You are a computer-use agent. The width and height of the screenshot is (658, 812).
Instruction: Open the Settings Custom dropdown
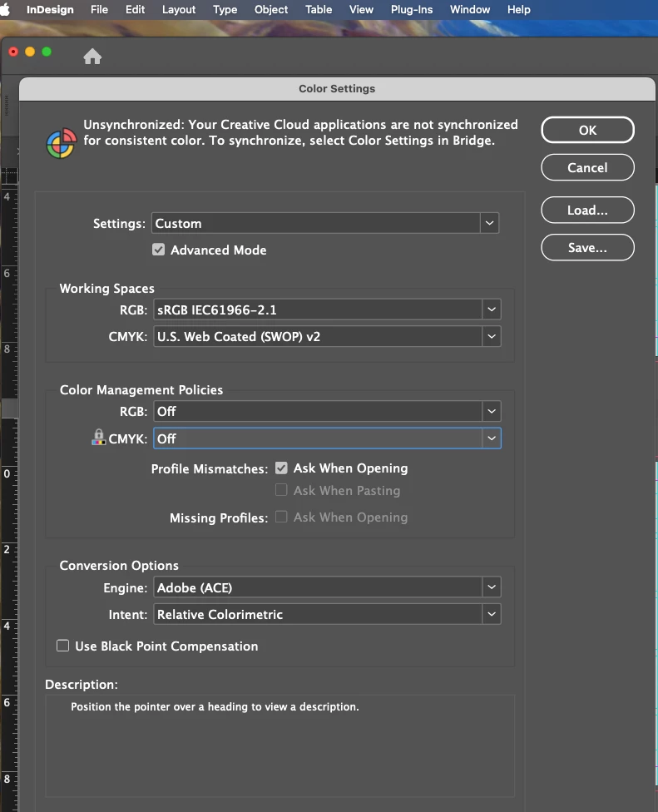pos(325,223)
